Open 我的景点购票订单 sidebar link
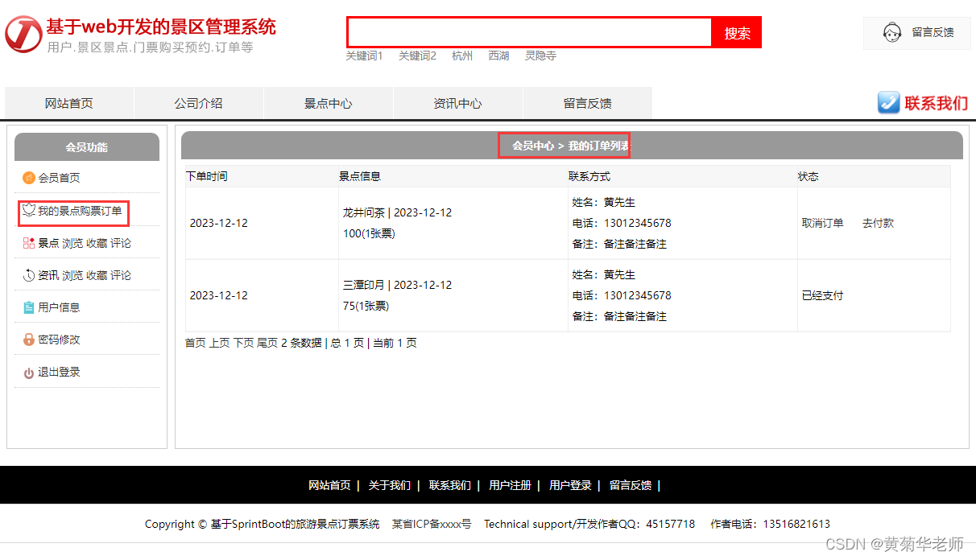976x560 pixels. pos(80,211)
